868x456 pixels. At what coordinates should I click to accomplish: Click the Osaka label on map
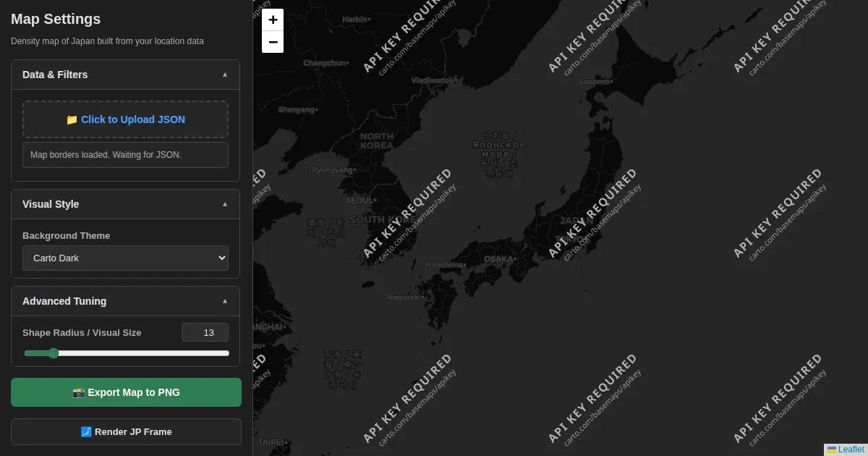[x=499, y=258]
